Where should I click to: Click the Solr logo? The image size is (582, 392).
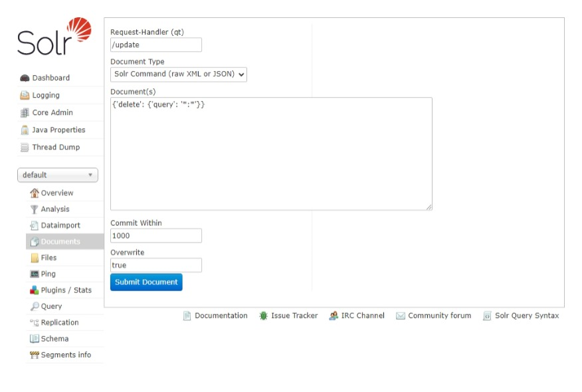click(x=54, y=37)
